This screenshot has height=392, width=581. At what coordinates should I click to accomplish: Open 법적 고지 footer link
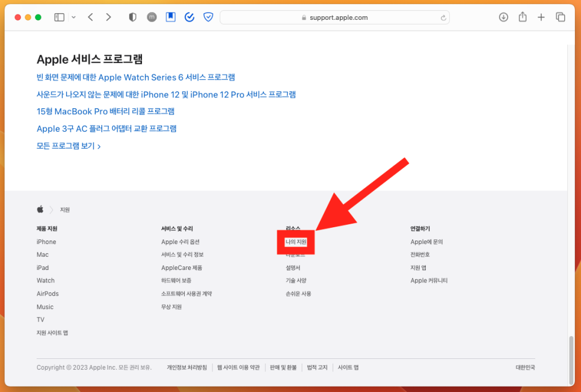pos(317,367)
